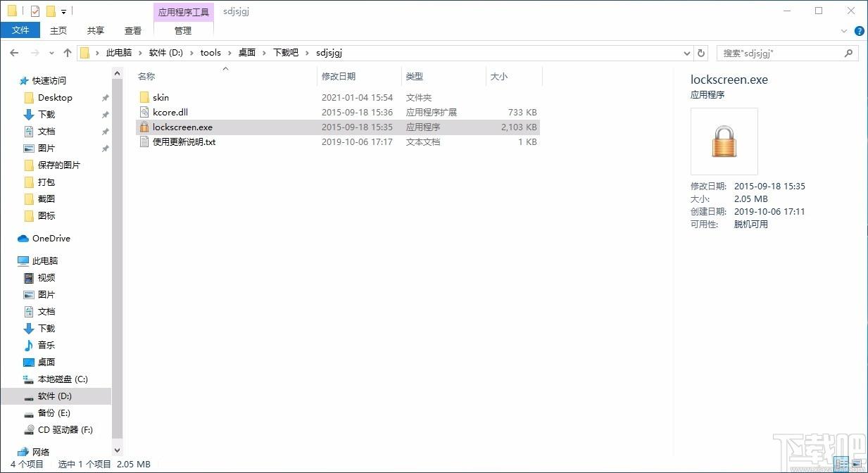Image resolution: width=868 pixels, height=473 pixels.
Task: Select 软件 (D:) drive in sidebar
Action: (x=55, y=396)
